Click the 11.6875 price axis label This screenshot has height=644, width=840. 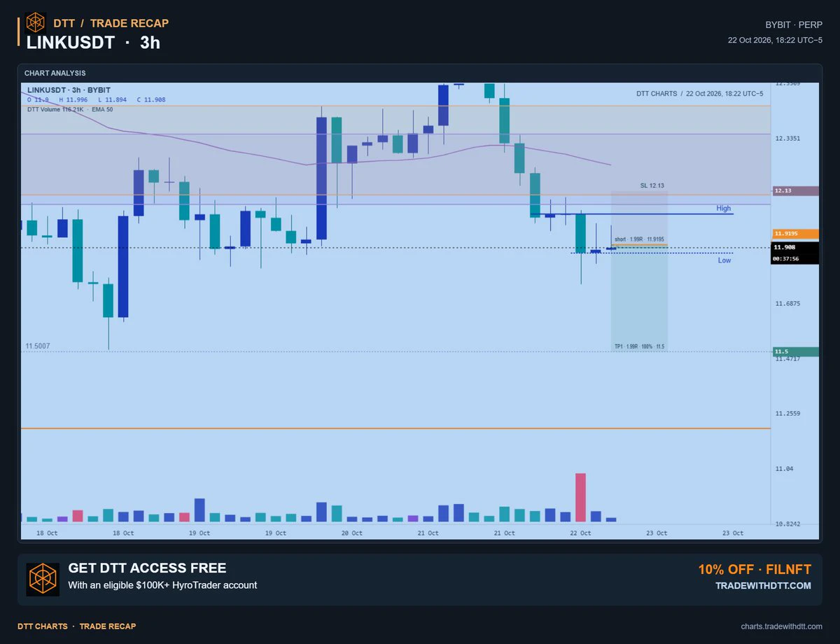tap(787, 304)
